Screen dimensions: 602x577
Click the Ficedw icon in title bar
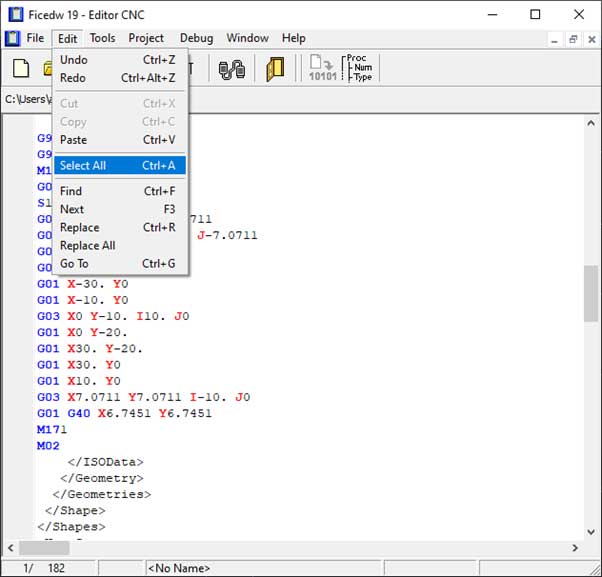point(14,14)
